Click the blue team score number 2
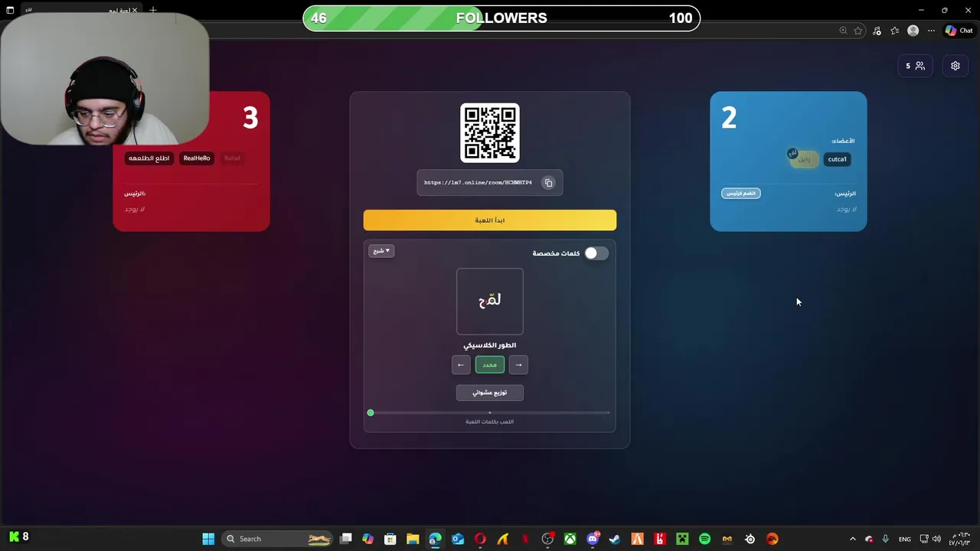Viewport: 980px width, 551px height. pos(729,119)
